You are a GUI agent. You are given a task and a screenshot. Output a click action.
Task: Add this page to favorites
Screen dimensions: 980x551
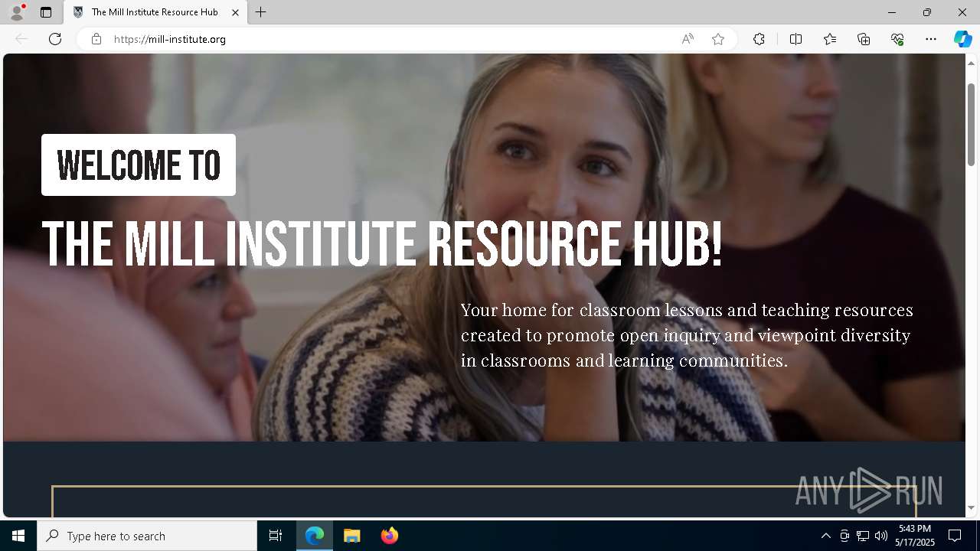tap(718, 39)
